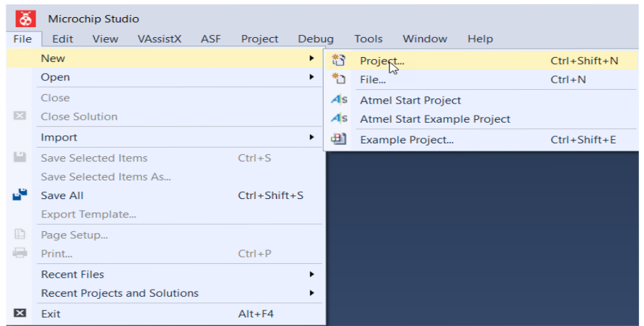Expand the Import submenu arrow
644x326 pixels.
[x=312, y=137]
